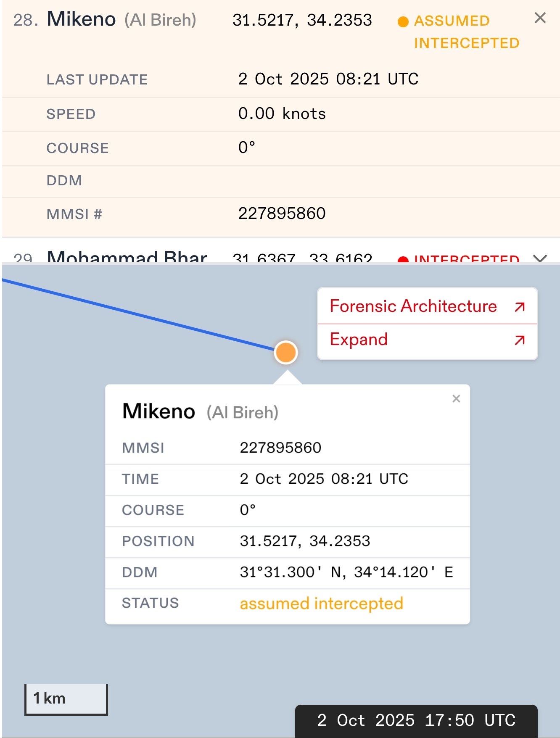The image size is (560, 738).
Task: Click the Expand map link
Action: tap(359, 340)
